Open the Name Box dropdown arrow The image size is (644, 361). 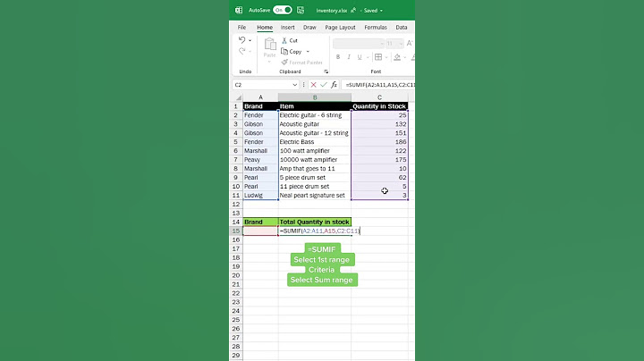294,85
